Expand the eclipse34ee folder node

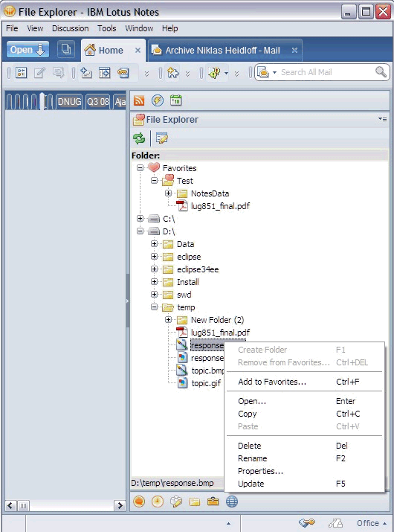155,269
